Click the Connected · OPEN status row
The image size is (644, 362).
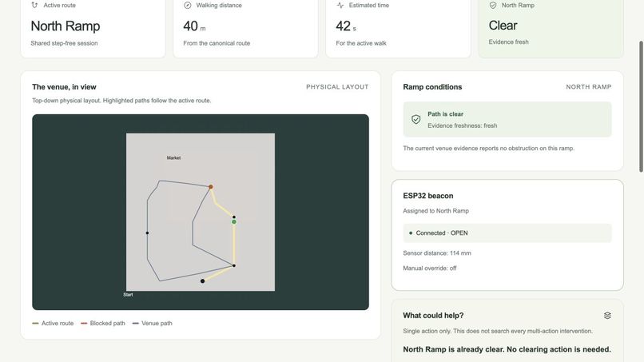pyautogui.click(x=507, y=233)
